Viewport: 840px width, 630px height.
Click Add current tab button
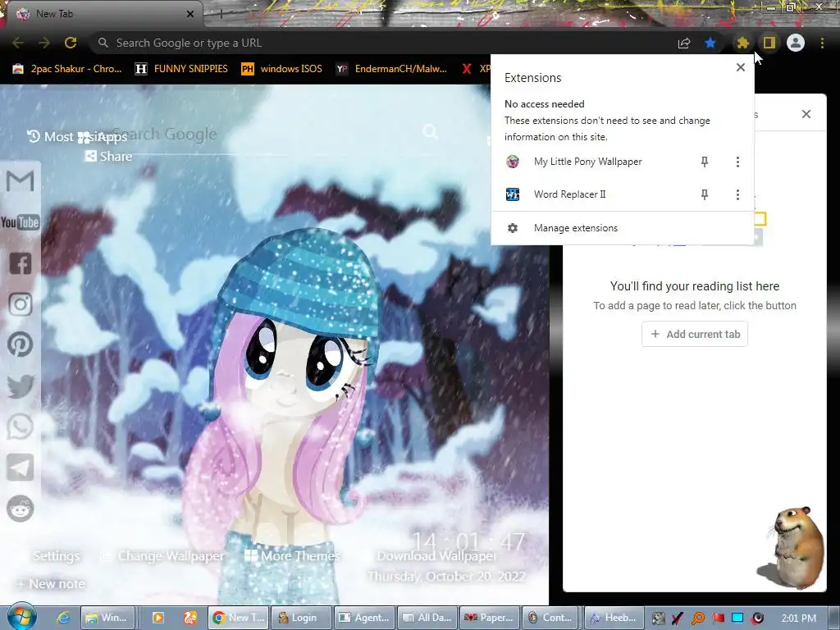pyautogui.click(x=695, y=334)
